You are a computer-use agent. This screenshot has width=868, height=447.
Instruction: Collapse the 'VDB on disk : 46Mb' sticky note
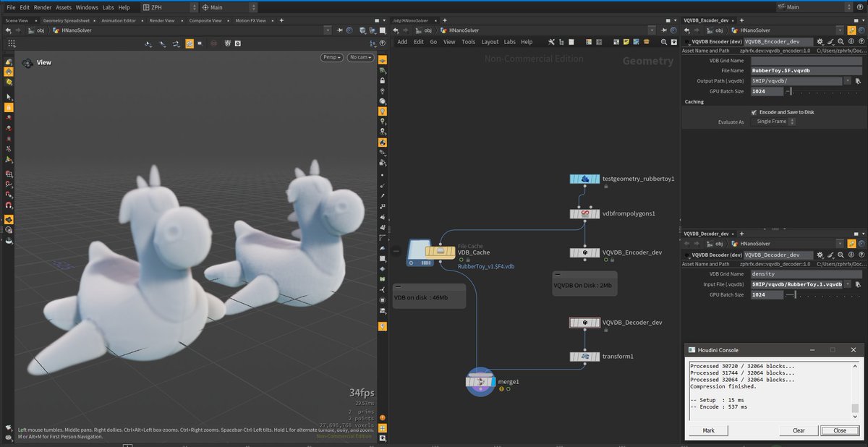[398, 287]
